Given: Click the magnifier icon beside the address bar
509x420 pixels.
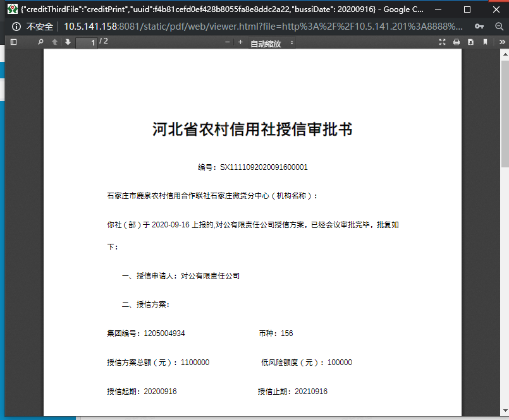Looking at the screenshot, I should (x=499, y=27).
